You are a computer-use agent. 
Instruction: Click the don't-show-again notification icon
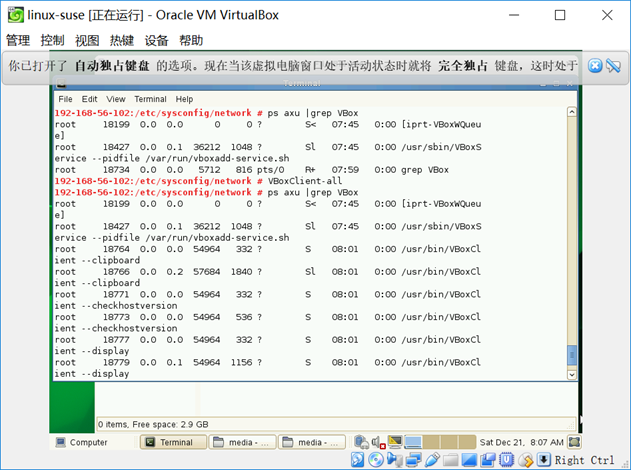click(613, 66)
